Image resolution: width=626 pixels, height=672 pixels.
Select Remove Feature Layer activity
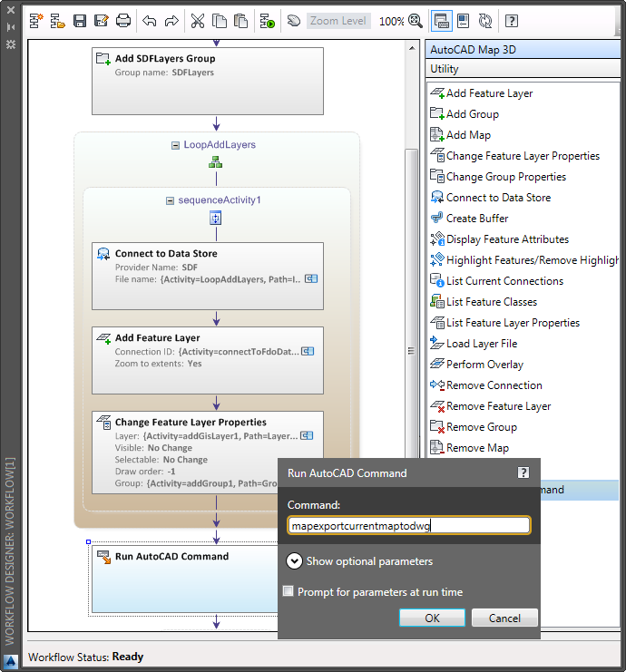[x=490, y=406]
